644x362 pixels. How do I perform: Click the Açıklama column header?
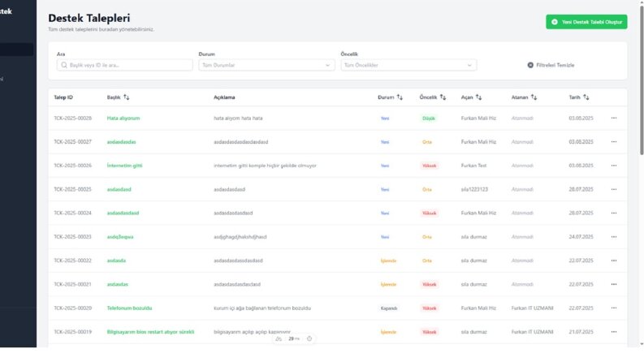click(224, 97)
